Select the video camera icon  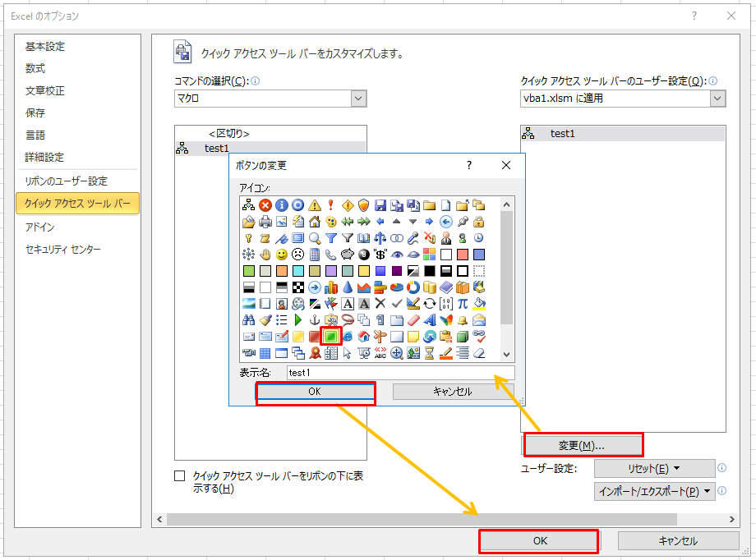coord(249,353)
